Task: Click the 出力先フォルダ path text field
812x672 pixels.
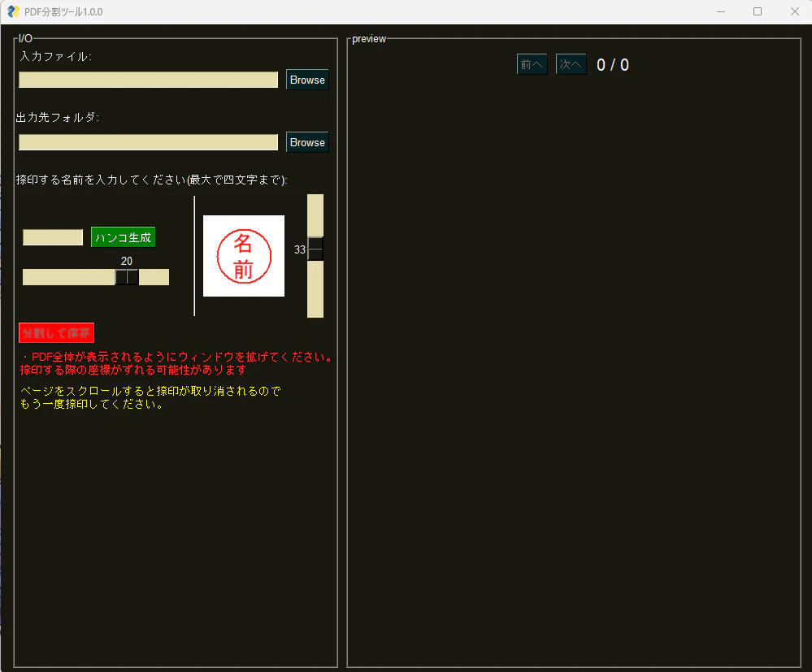Action: [x=148, y=142]
